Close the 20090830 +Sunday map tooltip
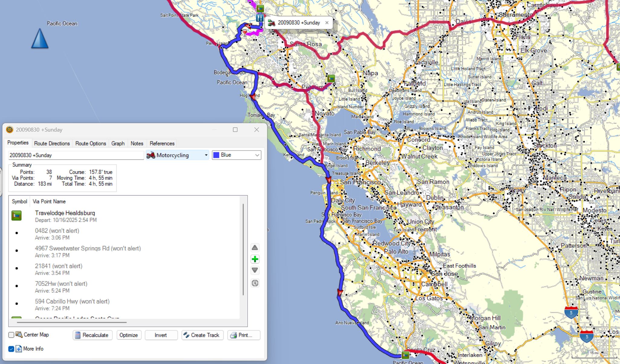Screen dimensions: 620x364 point(327,23)
